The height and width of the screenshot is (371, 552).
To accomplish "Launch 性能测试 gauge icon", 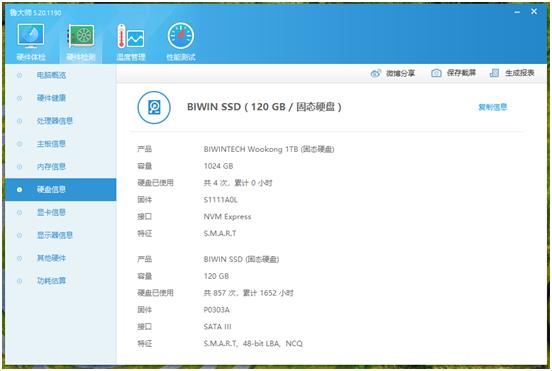I will click(x=181, y=36).
